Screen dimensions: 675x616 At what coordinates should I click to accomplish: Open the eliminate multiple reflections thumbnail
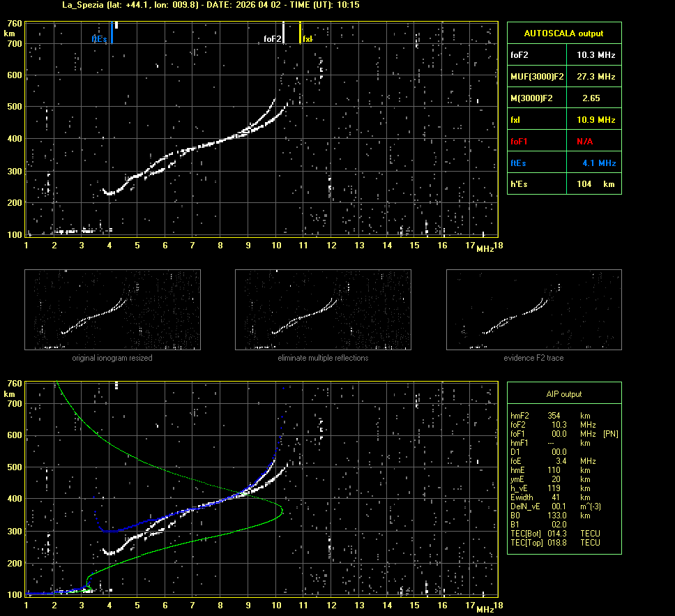(x=323, y=309)
